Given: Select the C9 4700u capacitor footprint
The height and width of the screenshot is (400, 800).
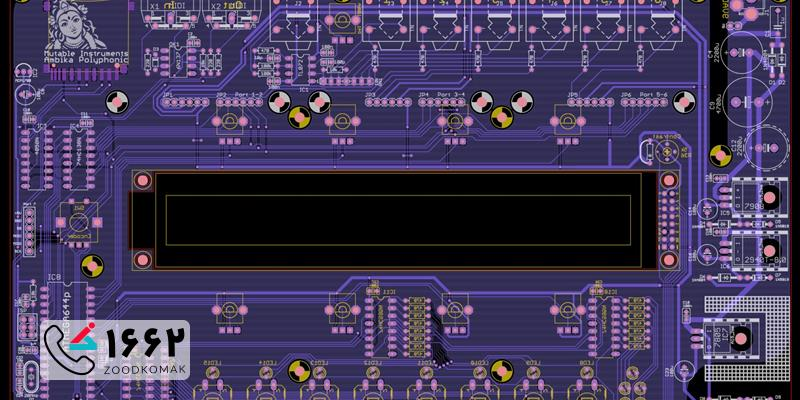Looking at the screenshot, I should [748, 100].
